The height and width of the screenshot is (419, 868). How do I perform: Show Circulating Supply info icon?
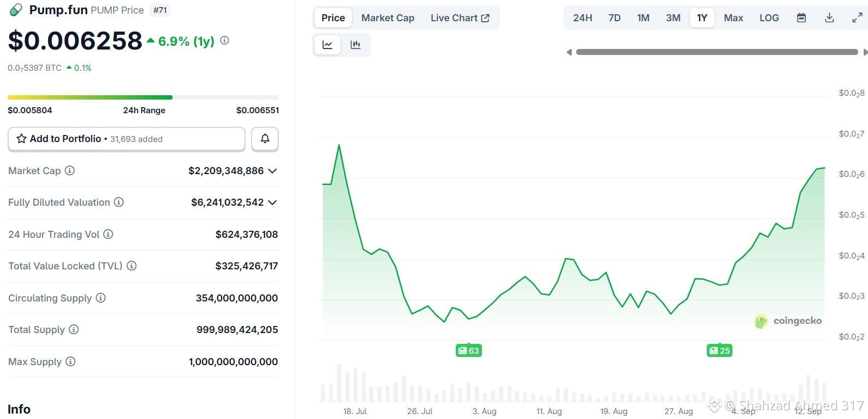tap(101, 298)
